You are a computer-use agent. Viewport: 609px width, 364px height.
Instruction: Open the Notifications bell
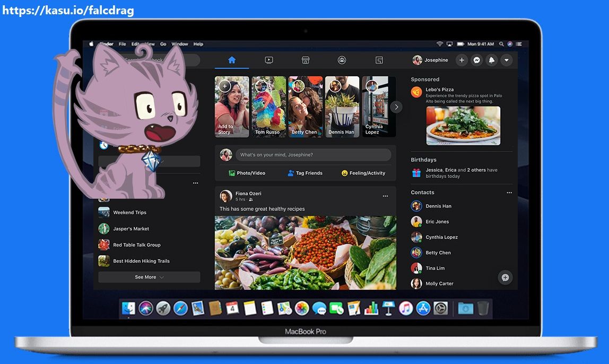pyautogui.click(x=492, y=60)
